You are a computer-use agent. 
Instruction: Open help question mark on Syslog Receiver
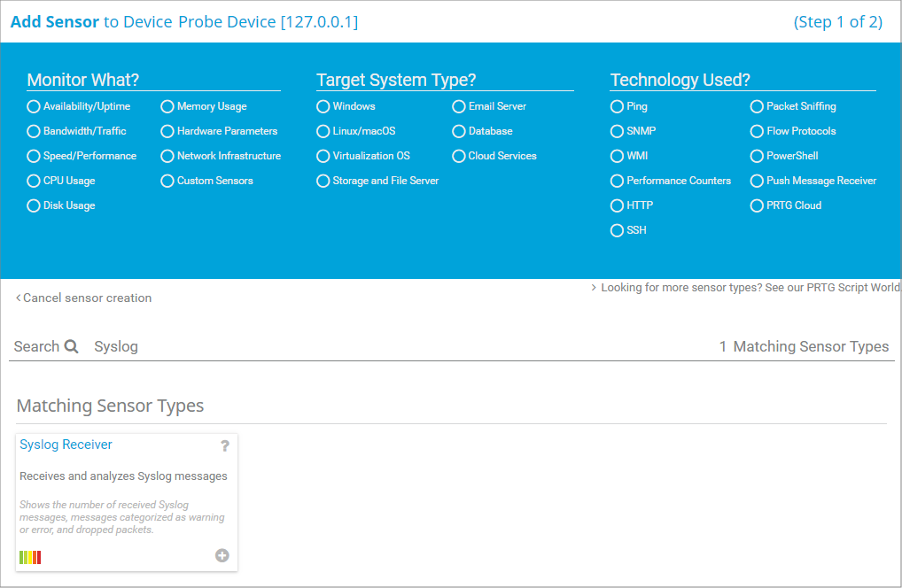pos(225,445)
